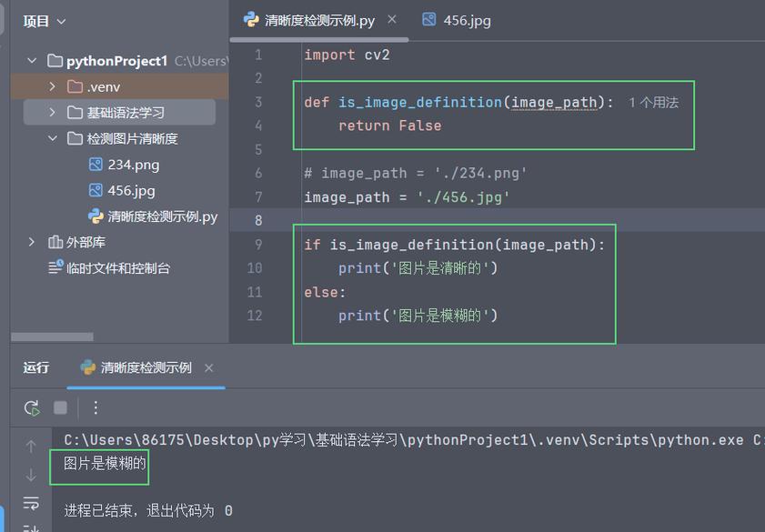This screenshot has width=765, height=532.
Task: Click line number 3 in the gutter
Action: point(258,102)
